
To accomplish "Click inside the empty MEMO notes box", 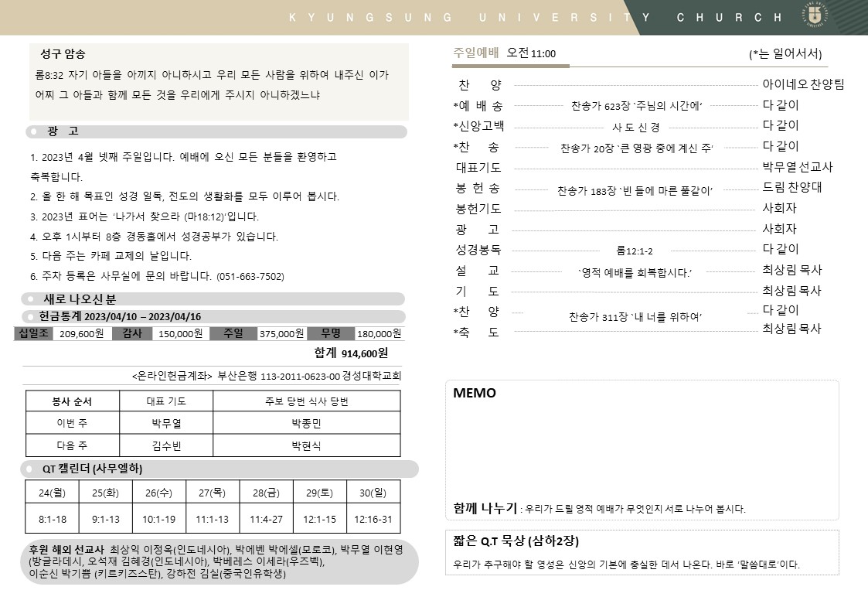I will pos(642,449).
